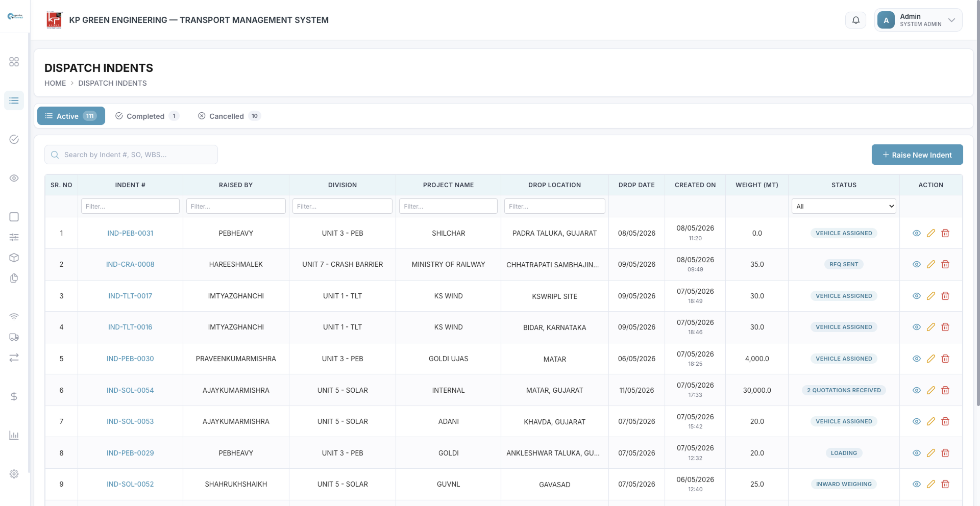The image size is (980, 506).
Task: View indent IND-SOL-0052 with eye icon
Action: click(x=917, y=484)
